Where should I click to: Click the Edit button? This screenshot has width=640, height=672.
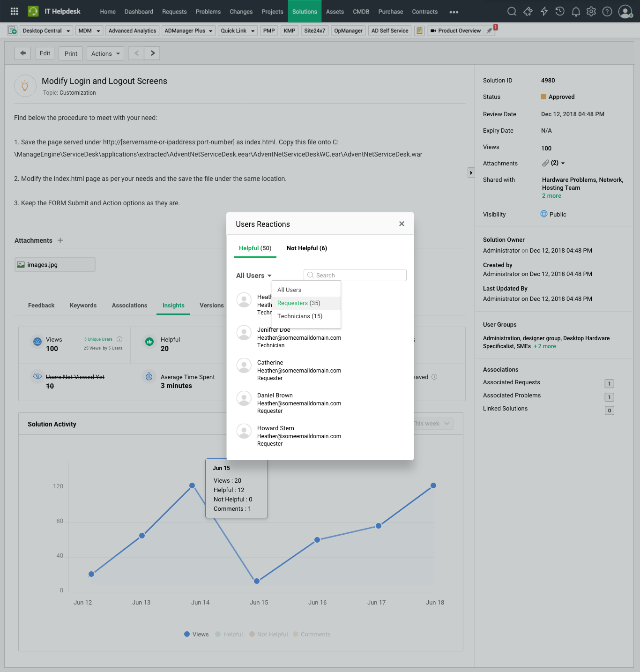click(45, 53)
